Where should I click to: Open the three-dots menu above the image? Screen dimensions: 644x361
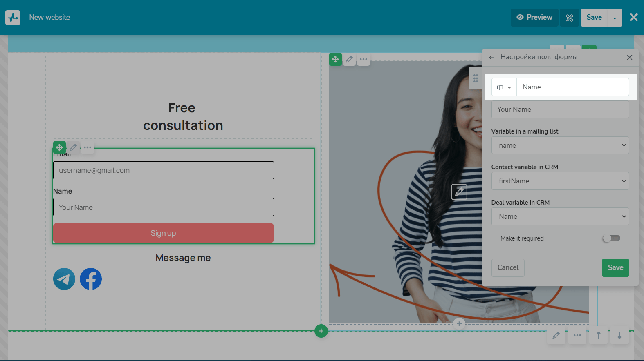pos(364,59)
